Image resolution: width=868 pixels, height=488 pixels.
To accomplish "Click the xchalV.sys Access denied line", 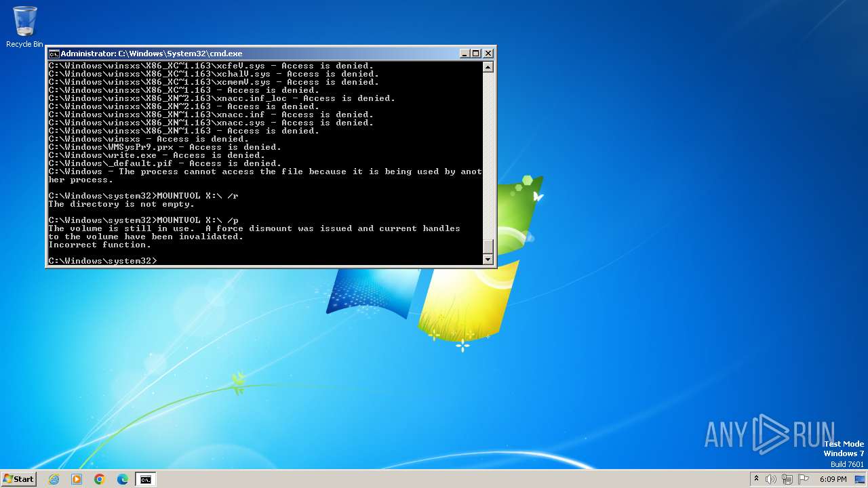I will coord(214,74).
